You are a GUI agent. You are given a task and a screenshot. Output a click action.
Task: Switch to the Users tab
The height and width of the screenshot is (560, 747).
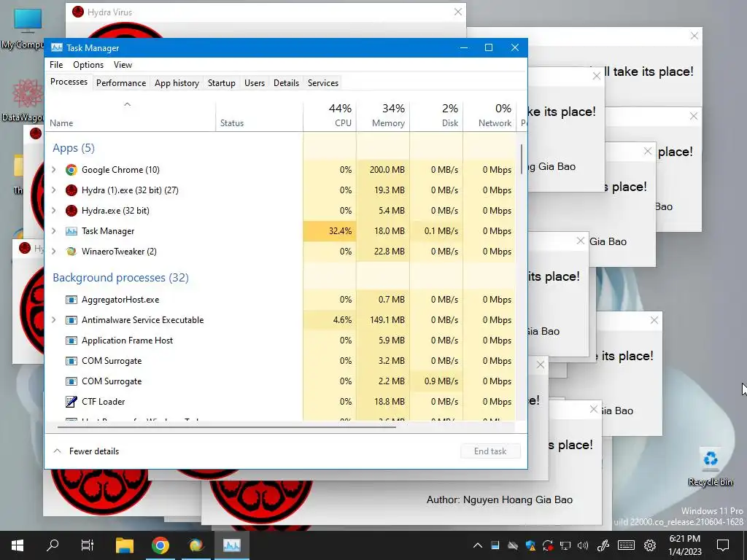pyautogui.click(x=255, y=83)
